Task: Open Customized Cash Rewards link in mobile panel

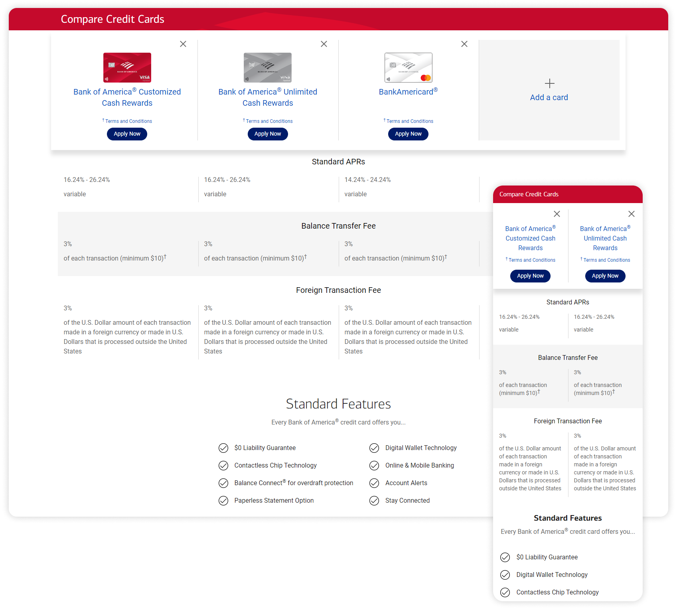Action: click(x=531, y=238)
